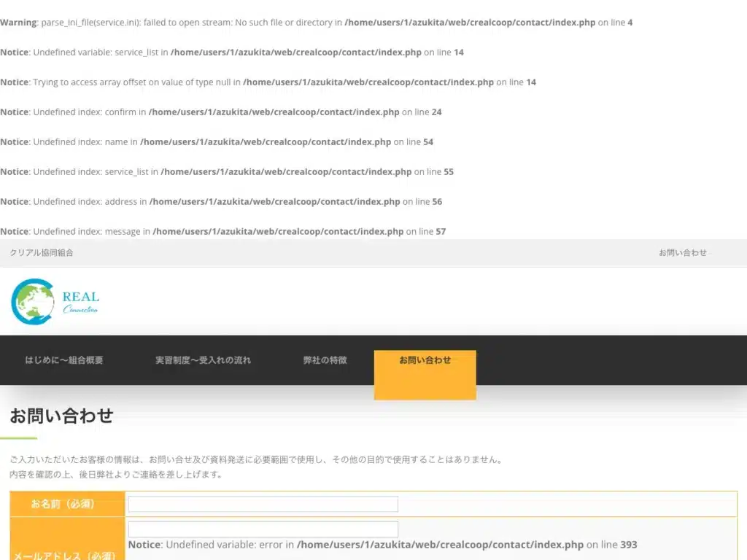Open 実習制度〜受入れの流れ menu item
Image resolution: width=747 pixels, height=560 pixels.
point(203,360)
